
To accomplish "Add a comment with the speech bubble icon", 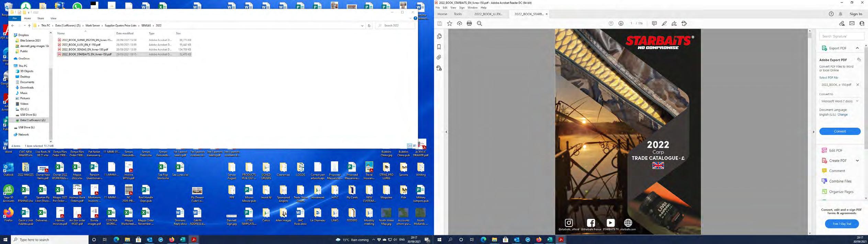I will [x=654, y=23].
